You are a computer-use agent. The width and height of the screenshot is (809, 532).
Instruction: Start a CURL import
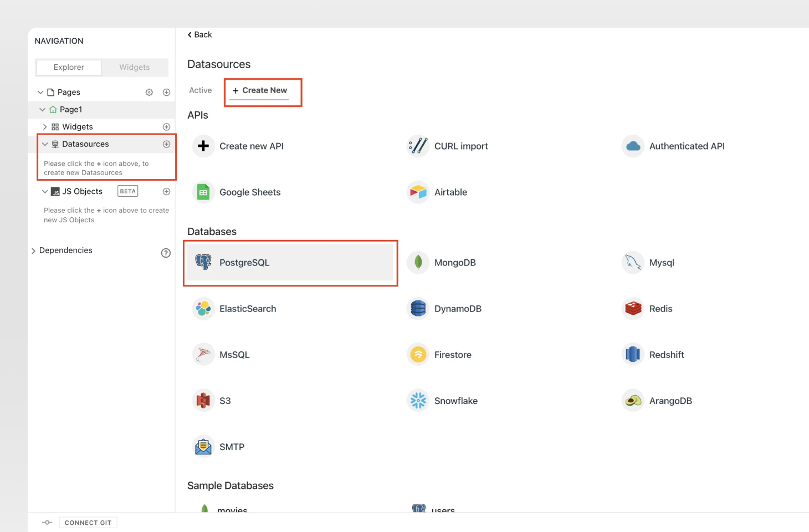461,146
